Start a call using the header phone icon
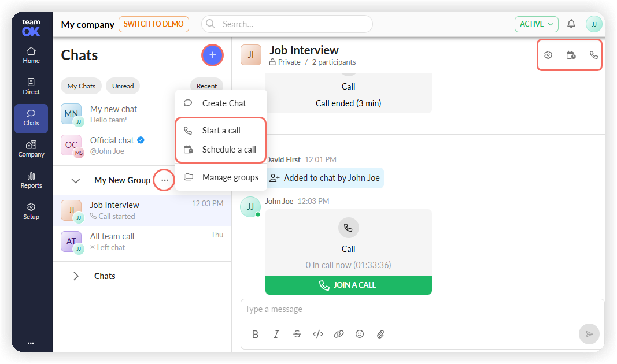The image size is (617, 364). pyautogui.click(x=593, y=55)
